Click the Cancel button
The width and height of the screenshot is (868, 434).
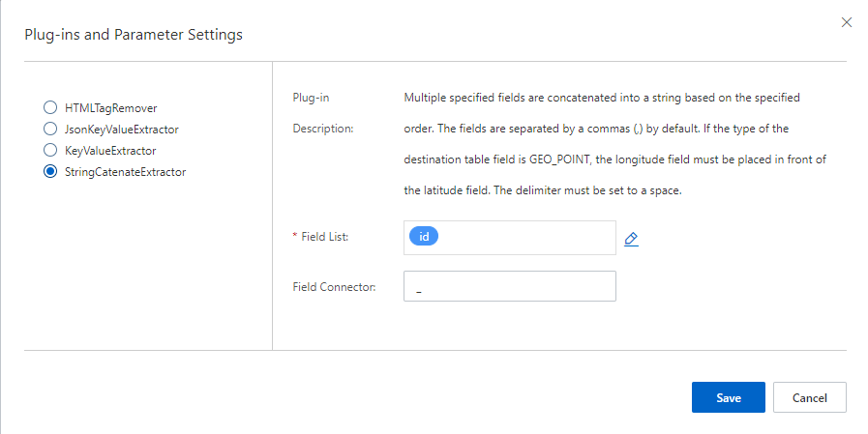809,397
